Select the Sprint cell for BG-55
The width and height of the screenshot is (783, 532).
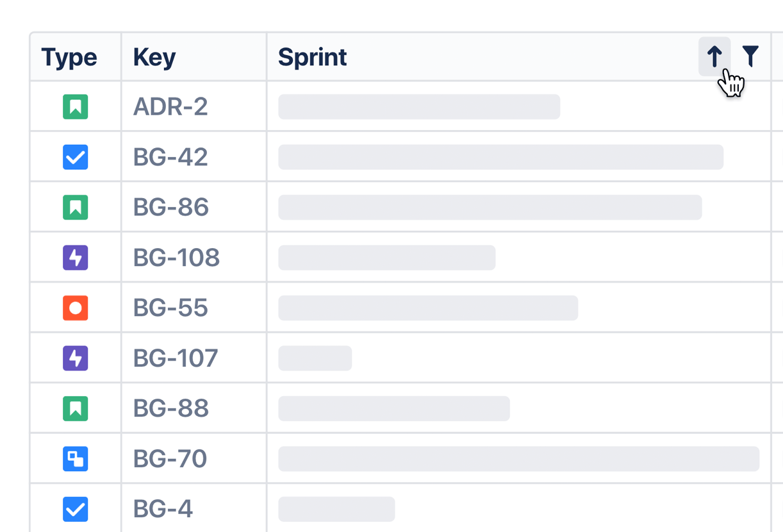point(518,308)
